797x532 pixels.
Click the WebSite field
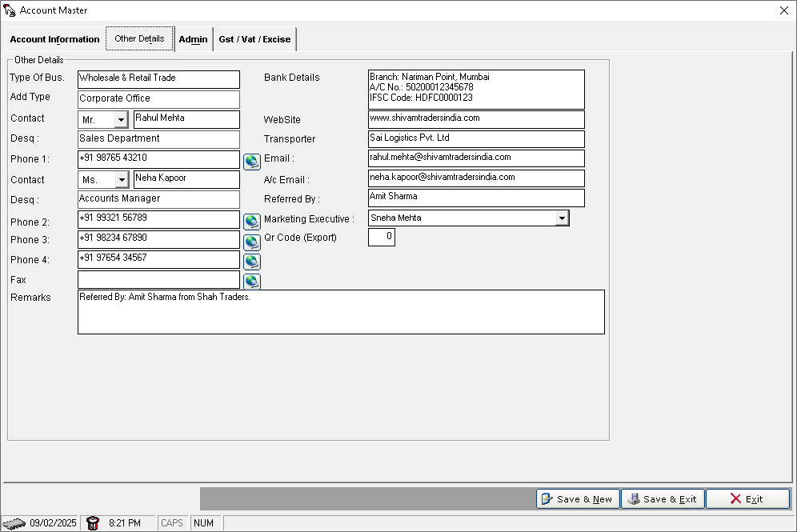pyautogui.click(x=476, y=119)
